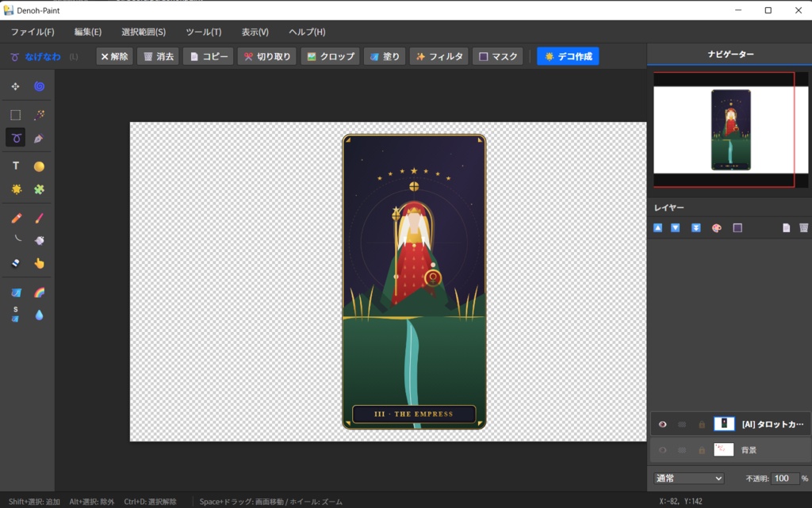
Task: Show the 背景 layer via its eye icon
Action: 662,450
